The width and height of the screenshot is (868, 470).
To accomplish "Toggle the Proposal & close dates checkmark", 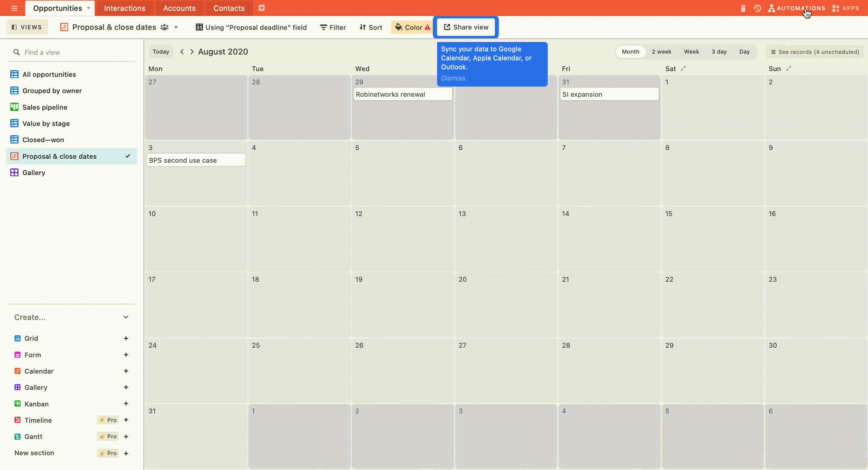I will (x=128, y=156).
